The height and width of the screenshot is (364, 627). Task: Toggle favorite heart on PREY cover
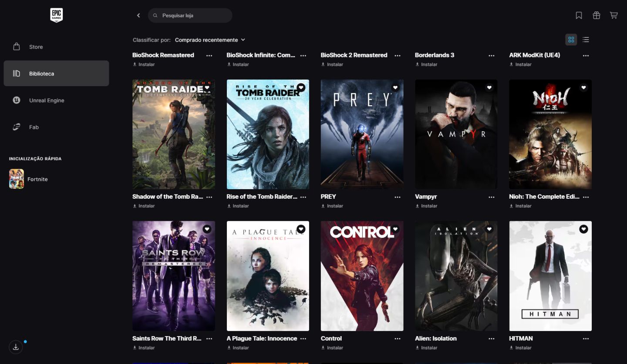coord(395,87)
